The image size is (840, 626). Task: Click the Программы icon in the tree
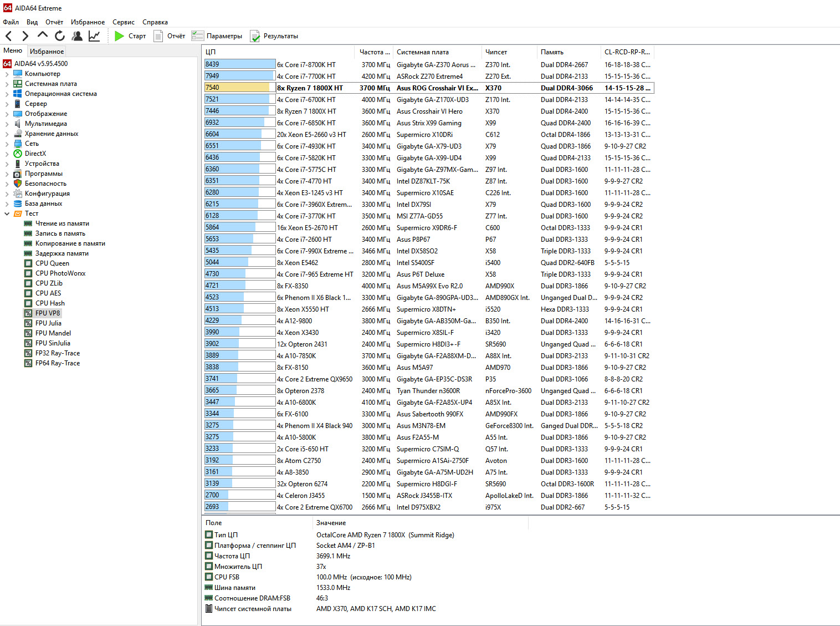18,174
